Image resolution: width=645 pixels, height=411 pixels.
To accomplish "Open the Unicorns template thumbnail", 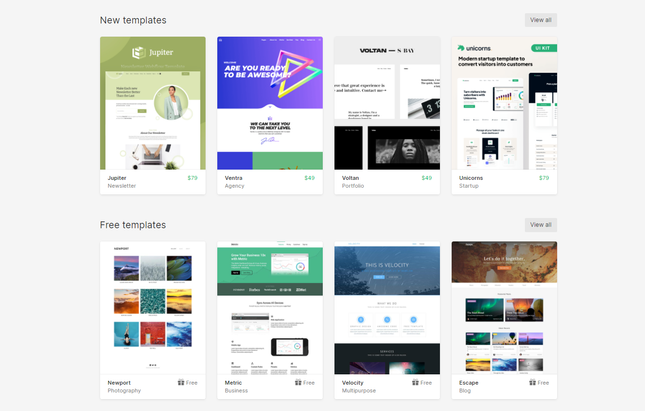I will point(504,103).
